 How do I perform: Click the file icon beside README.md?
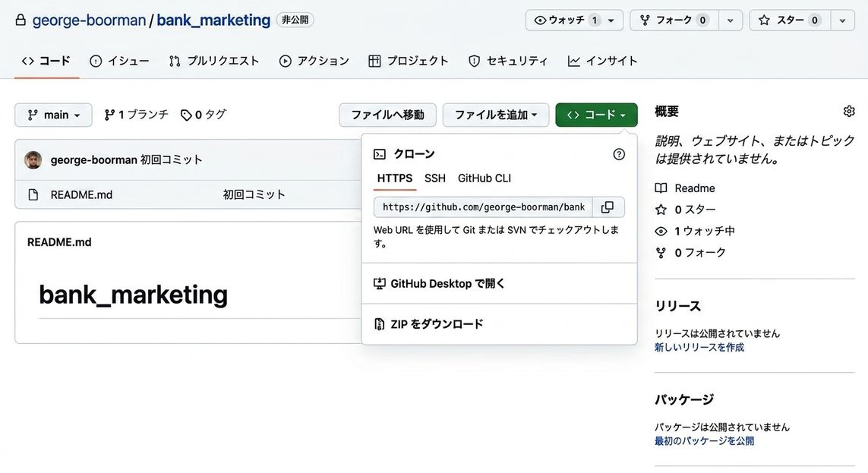[33, 194]
